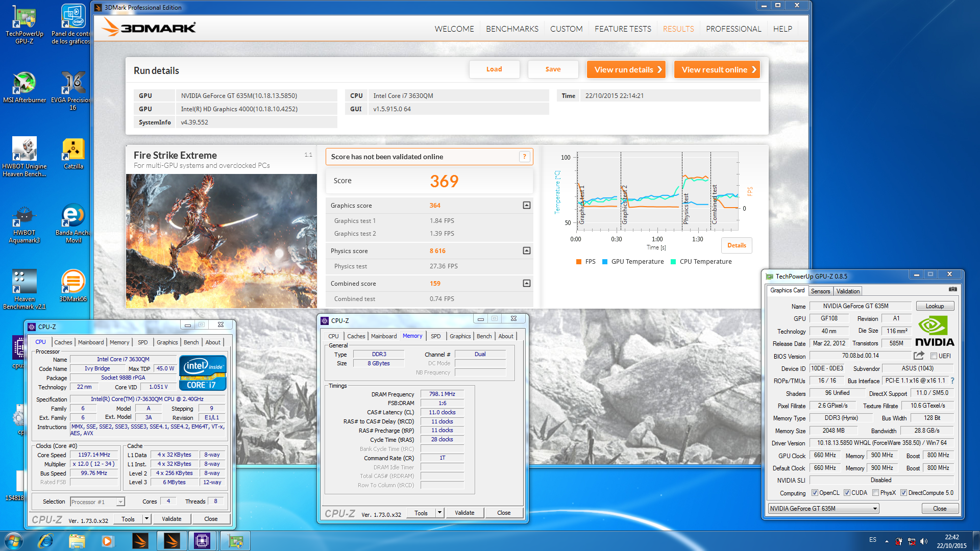Viewport: 980px width, 551px height.
Task: Open the CUSTOM tab in 3DMark
Action: tap(566, 29)
